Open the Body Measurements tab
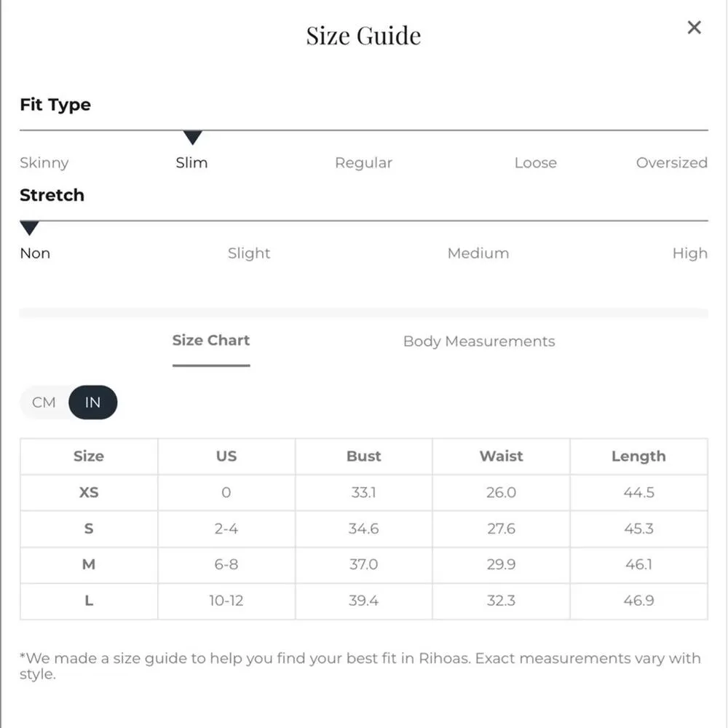Screen dimensions: 728x728 click(x=479, y=341)
